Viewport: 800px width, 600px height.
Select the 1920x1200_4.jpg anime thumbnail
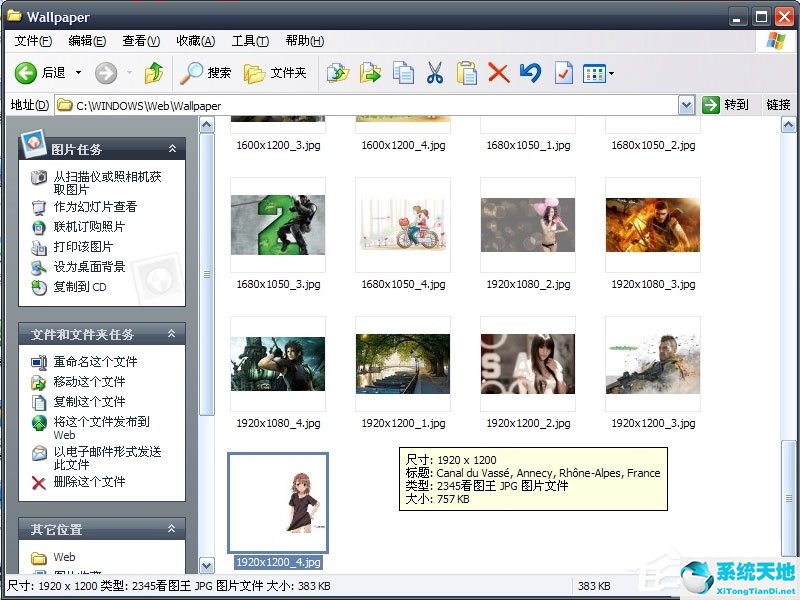click(x=277, y=503)
